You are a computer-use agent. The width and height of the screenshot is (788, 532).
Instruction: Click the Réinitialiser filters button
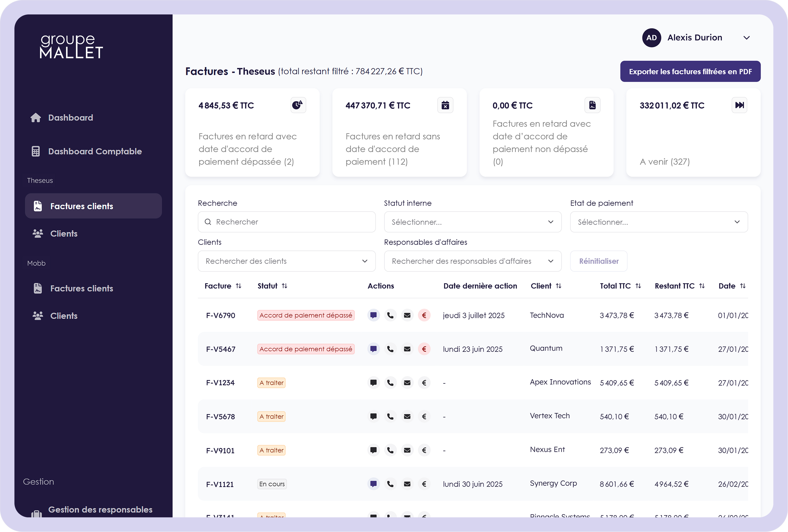pyautogui.click(x=599, y=261)
